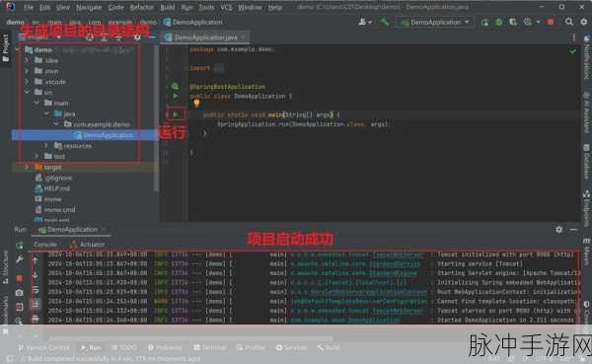Click Rerun icon in Run panel
Image resolution: width=592 pixels, height=364 pixels.
click(x=20, y=246)
